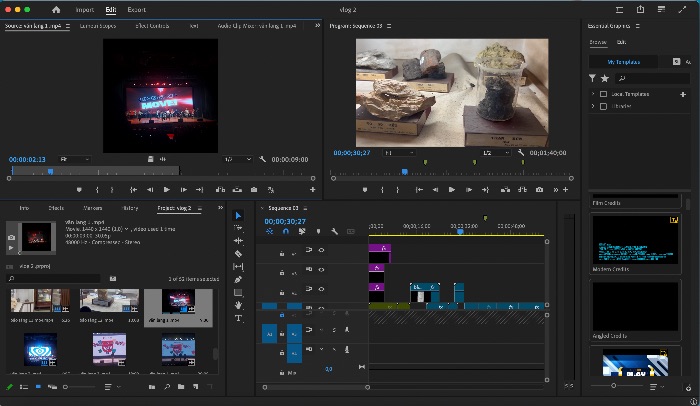The width and height of the screenshot is (700, 406).
Task: Play the Program monitor sequence
Action: tap(452, 190)
